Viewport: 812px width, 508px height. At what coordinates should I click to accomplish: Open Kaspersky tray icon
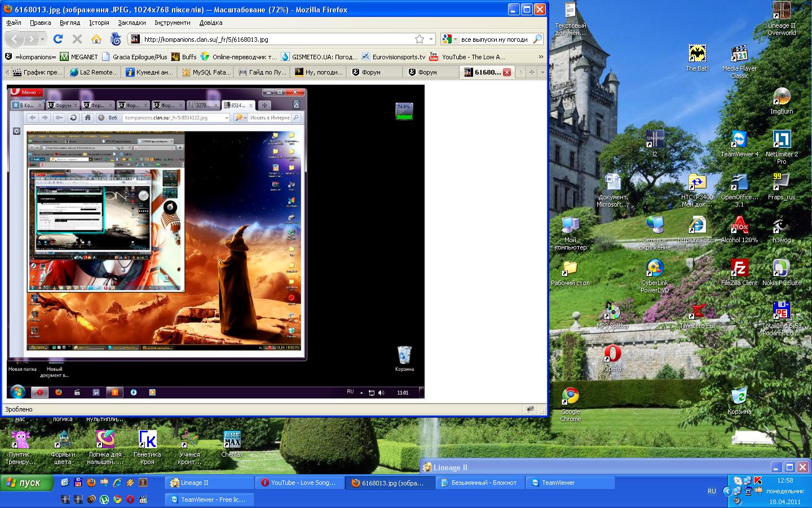tap(758, 480)
